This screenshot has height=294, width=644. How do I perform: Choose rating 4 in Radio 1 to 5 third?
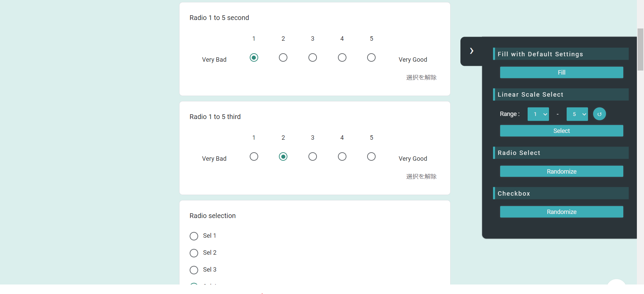coord(342,157)
